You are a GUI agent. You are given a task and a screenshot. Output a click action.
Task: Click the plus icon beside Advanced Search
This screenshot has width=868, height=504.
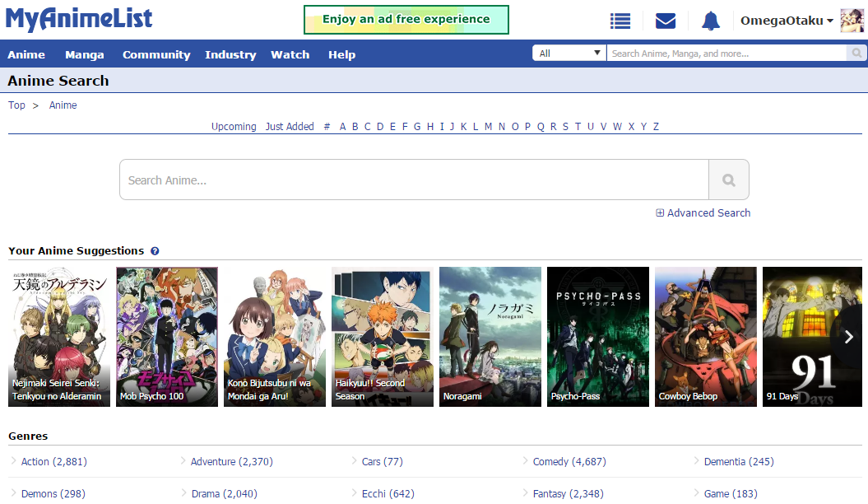pyautogui.click(x=660, y=212)
